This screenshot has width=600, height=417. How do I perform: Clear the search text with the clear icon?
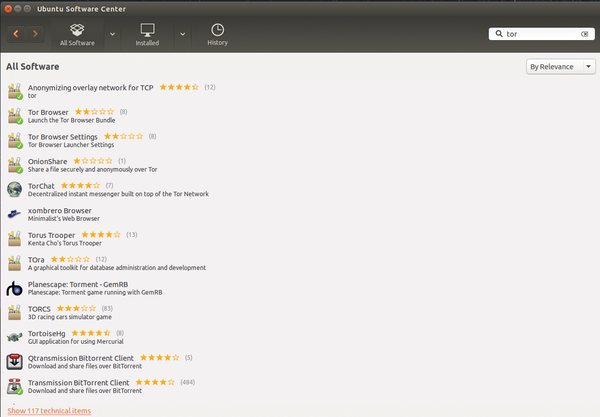click(584, 34)
